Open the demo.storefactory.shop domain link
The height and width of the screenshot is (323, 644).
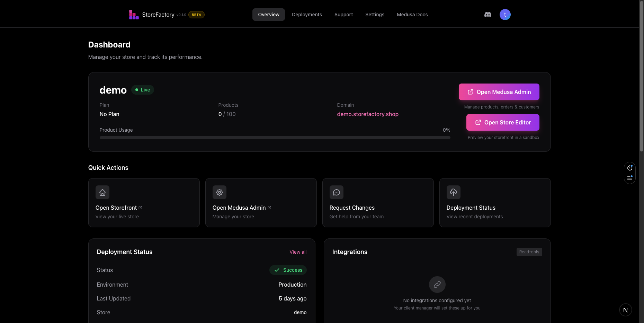point(368,114)
